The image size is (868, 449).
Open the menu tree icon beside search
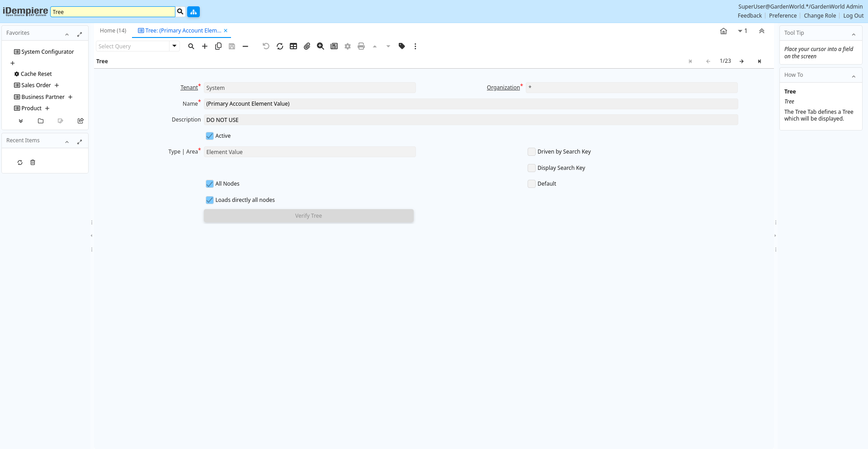point(193,12)
